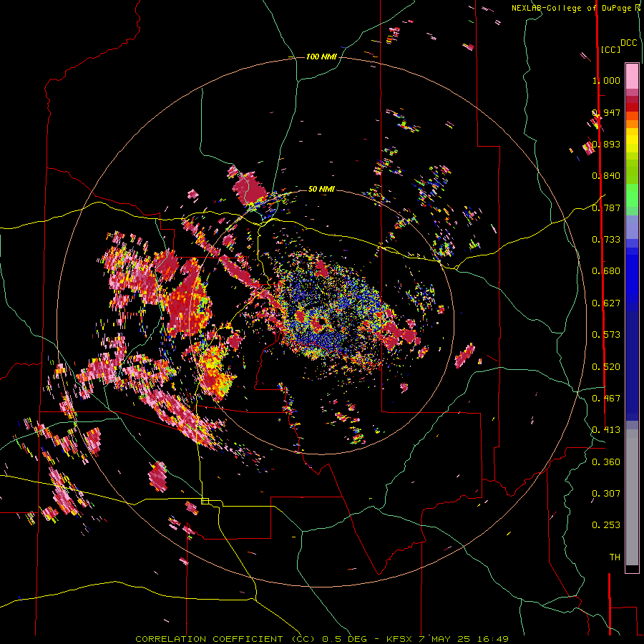Select the 0.680 legend value

606,271
